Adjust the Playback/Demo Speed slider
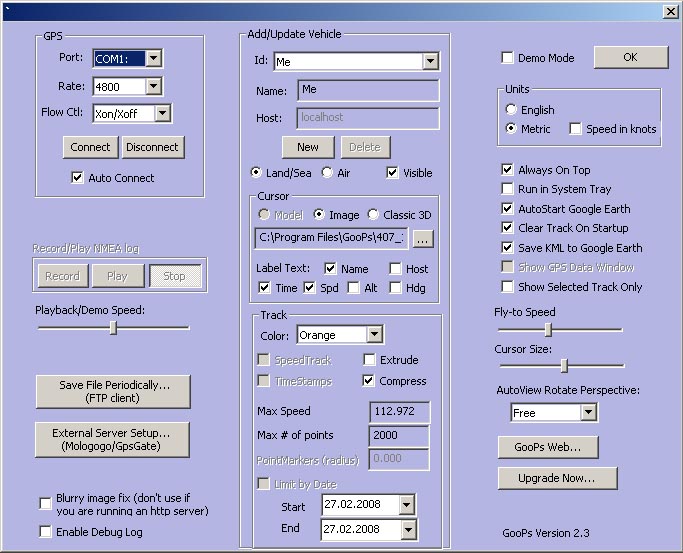The image size is (683, 553). 113,327
